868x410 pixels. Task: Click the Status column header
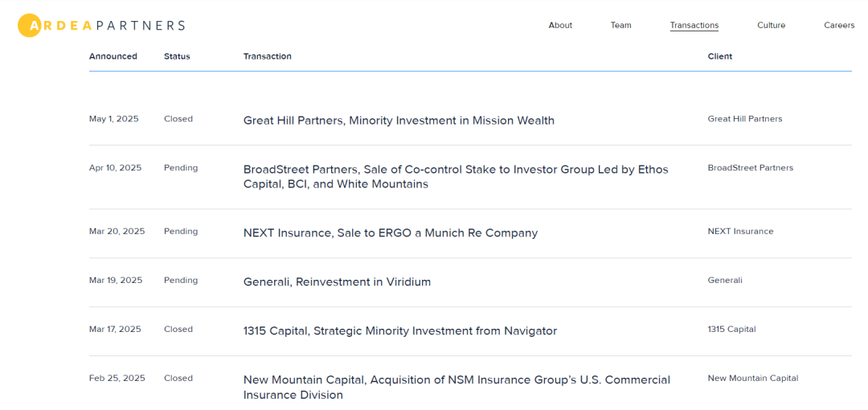pyautogui.click(x=177, y=56)
